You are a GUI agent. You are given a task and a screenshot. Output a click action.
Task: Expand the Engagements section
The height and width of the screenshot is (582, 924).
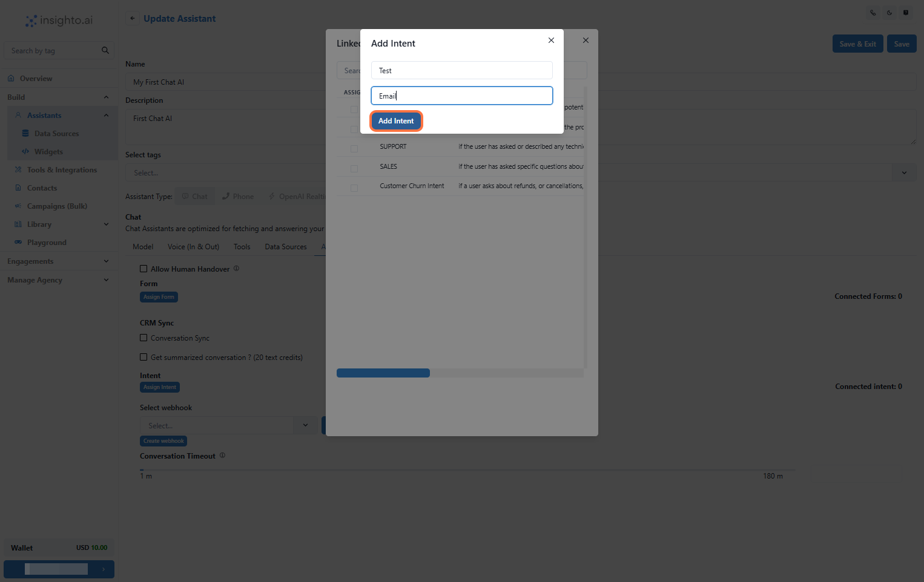[x=106, y=261]
